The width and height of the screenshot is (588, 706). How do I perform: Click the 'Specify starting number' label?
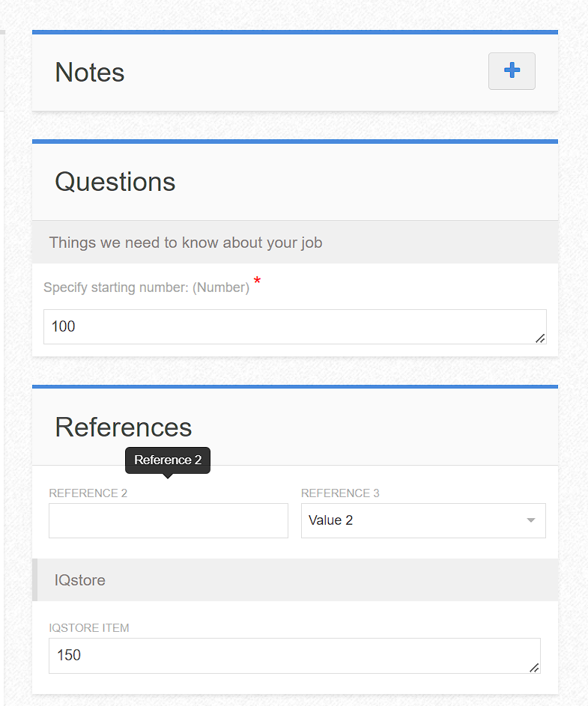tap(146, 287)
